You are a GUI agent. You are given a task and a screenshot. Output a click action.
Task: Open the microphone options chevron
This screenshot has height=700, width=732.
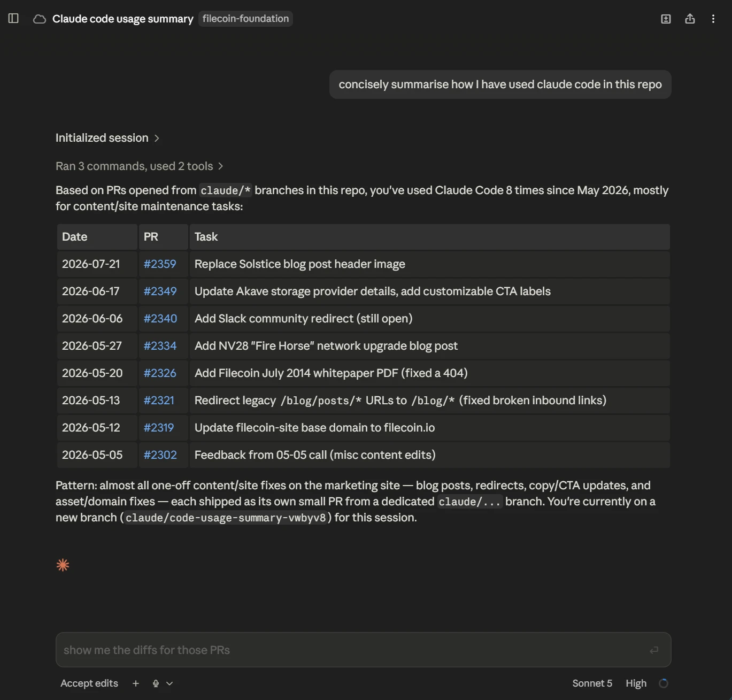pos(169,683)
